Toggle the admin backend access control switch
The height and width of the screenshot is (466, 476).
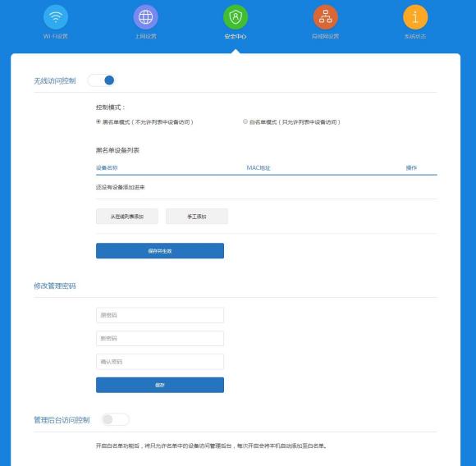click(116, 419)
